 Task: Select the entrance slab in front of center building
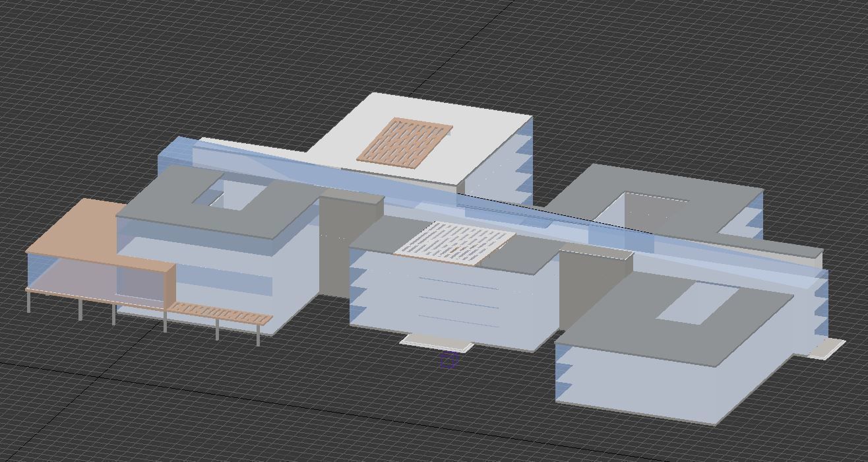[x=437, y=343]
